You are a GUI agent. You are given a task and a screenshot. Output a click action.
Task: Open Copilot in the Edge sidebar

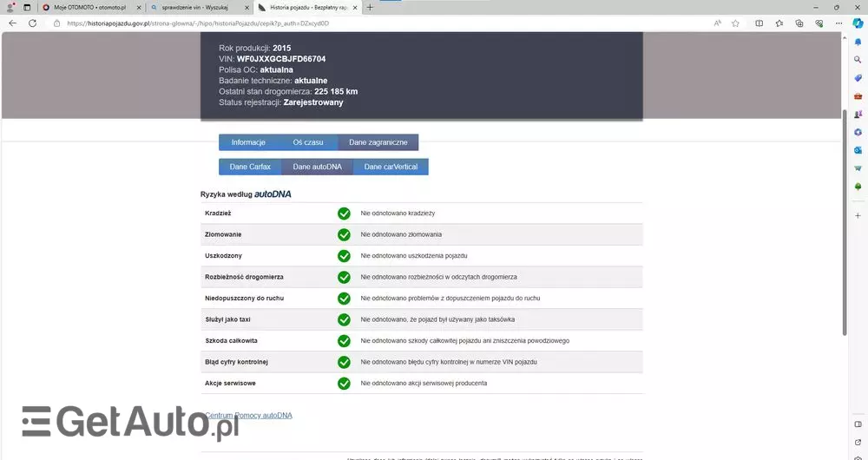(x=858, y=23)
